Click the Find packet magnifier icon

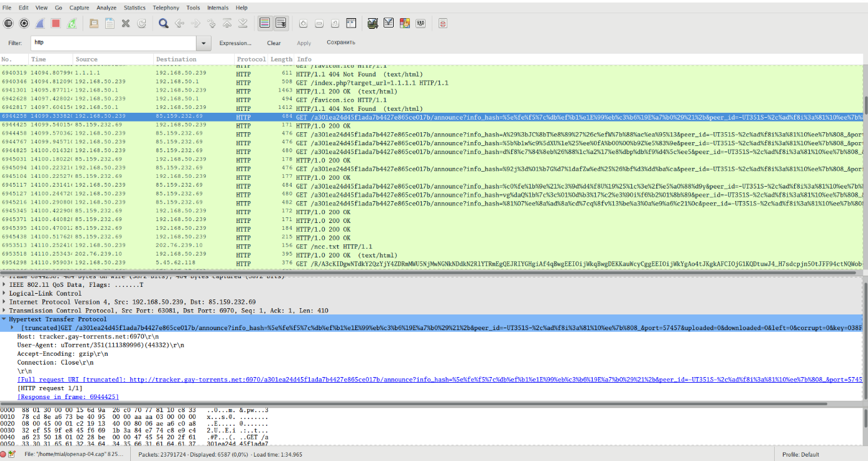pos(163,23)
